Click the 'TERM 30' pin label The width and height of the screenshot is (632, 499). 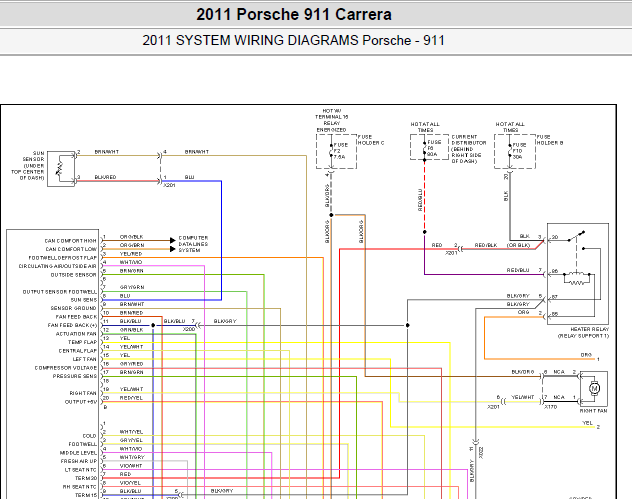coord(86,478)
